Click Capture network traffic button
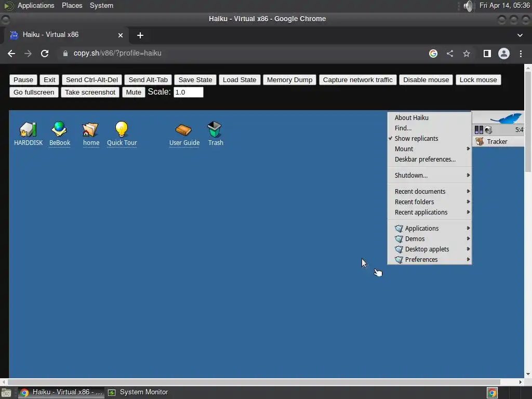The height and width of the screenshot is (399, 532). tap(357, 79)
